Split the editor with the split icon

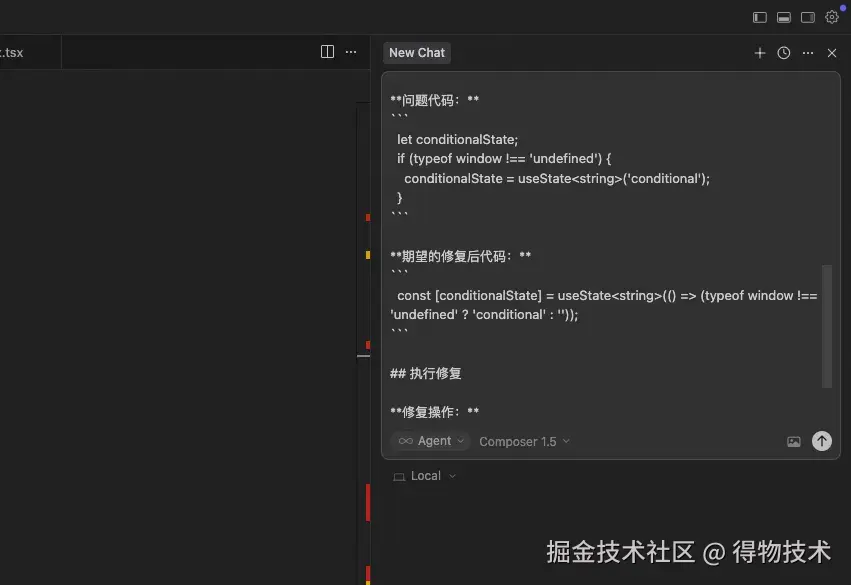[327, 52]
